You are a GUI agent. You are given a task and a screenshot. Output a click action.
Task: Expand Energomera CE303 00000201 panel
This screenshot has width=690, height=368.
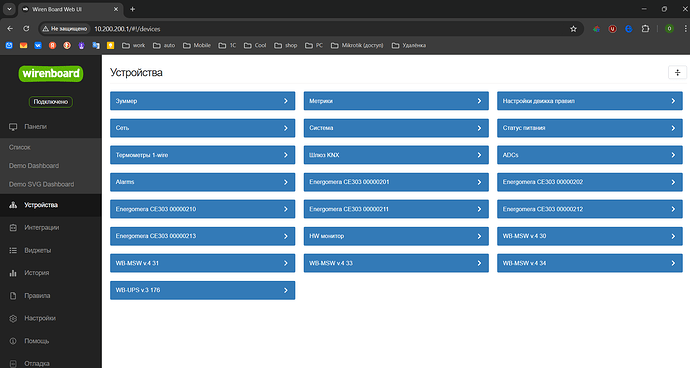pos(396,182)
